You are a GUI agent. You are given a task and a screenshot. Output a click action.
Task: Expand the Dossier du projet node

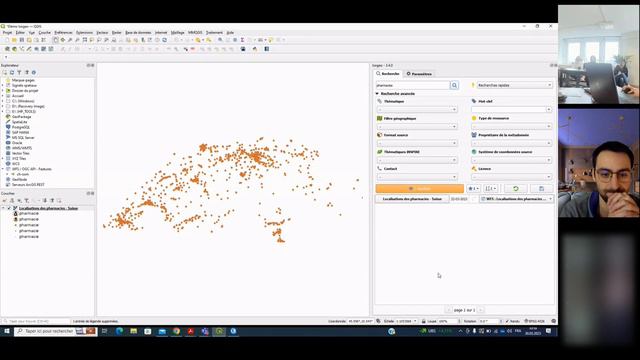pyautogui.click(x=2, y=91)
